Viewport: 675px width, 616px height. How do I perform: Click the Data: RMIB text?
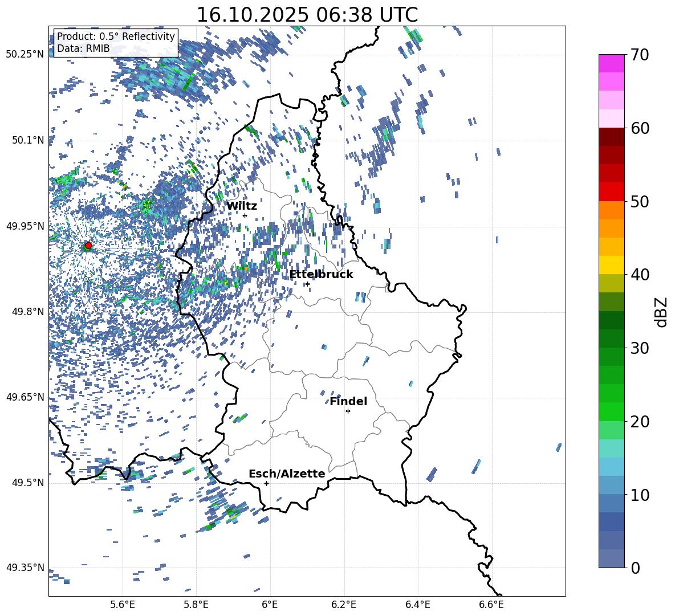(x=83, y=48)
